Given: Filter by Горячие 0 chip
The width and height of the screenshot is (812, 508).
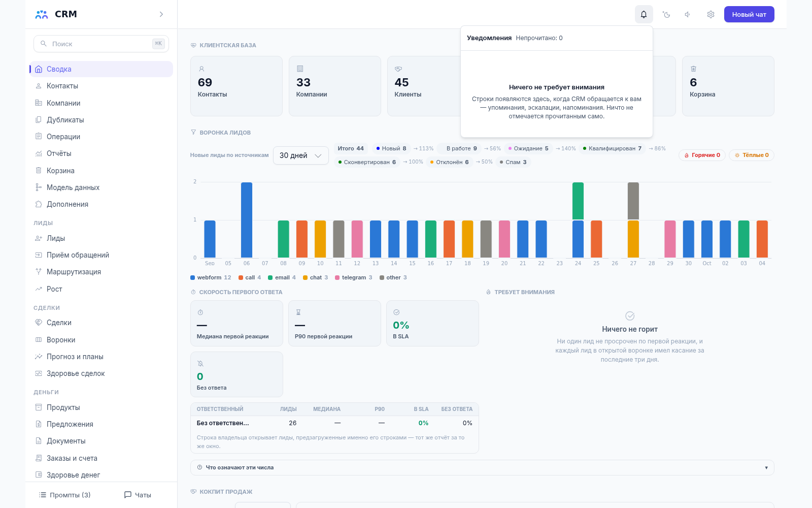Looking at the screenshot, I should coord(702,155).
